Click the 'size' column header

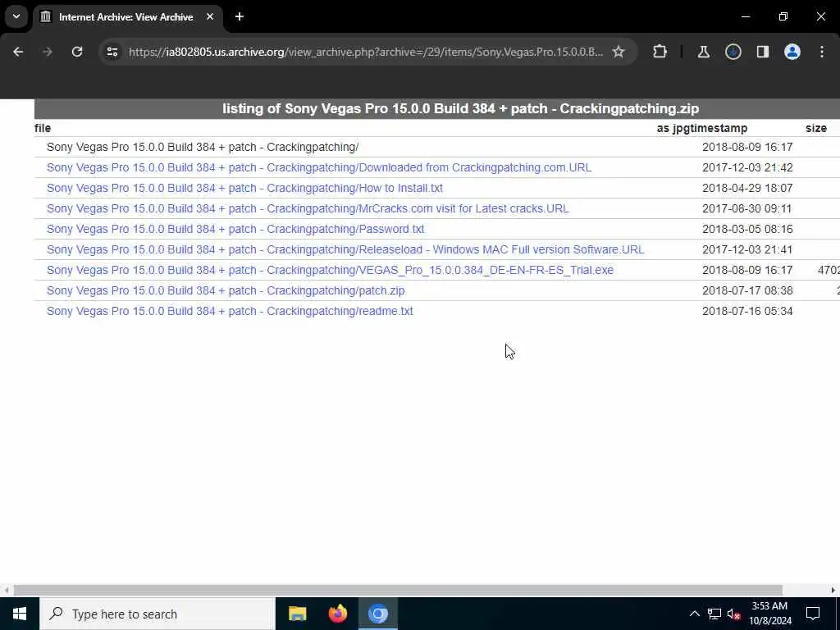pos(816,128)
